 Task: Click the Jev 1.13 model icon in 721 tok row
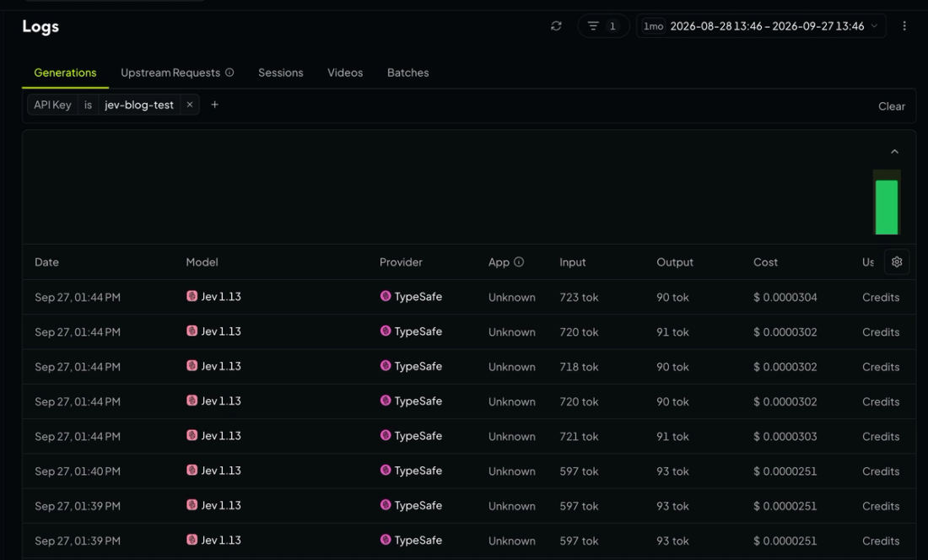pos(192,435)
